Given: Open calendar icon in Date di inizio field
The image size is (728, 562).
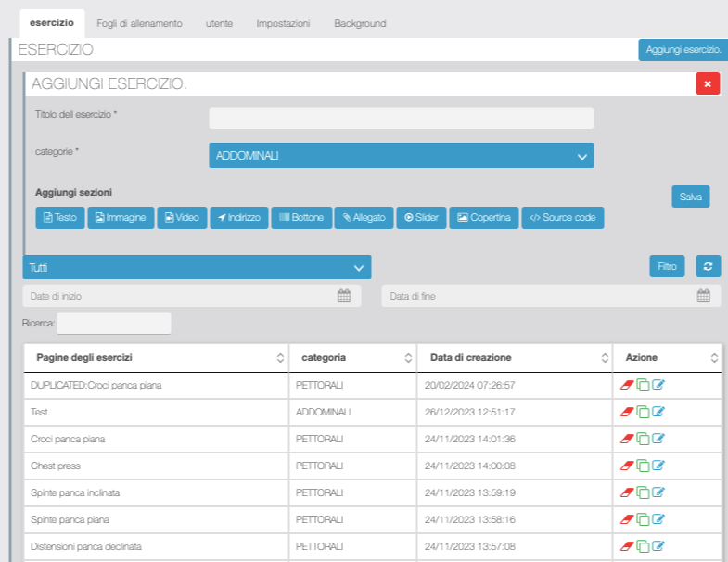Looking at the screenshot, I should click(x=344, y=296).
